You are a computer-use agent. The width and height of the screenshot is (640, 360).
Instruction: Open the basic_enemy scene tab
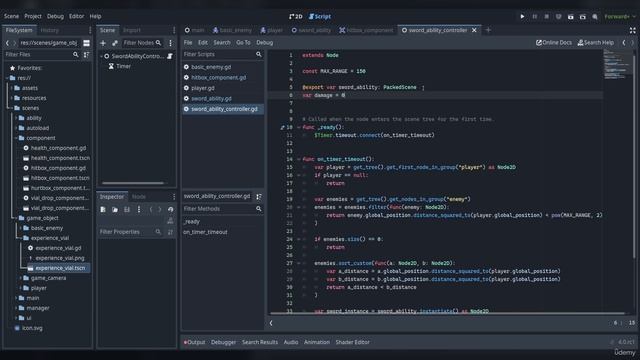[x=232, y=30]
